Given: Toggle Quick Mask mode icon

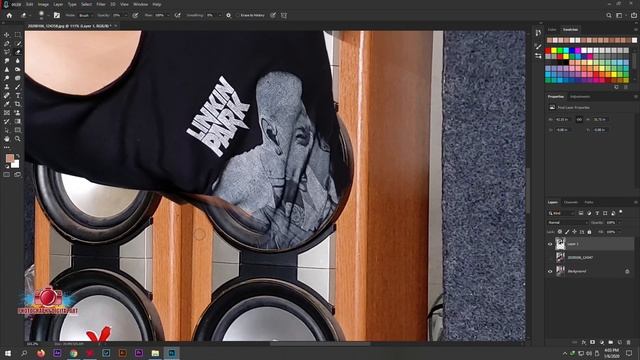Looking at the screenshot, I should [x=7, y=174].
